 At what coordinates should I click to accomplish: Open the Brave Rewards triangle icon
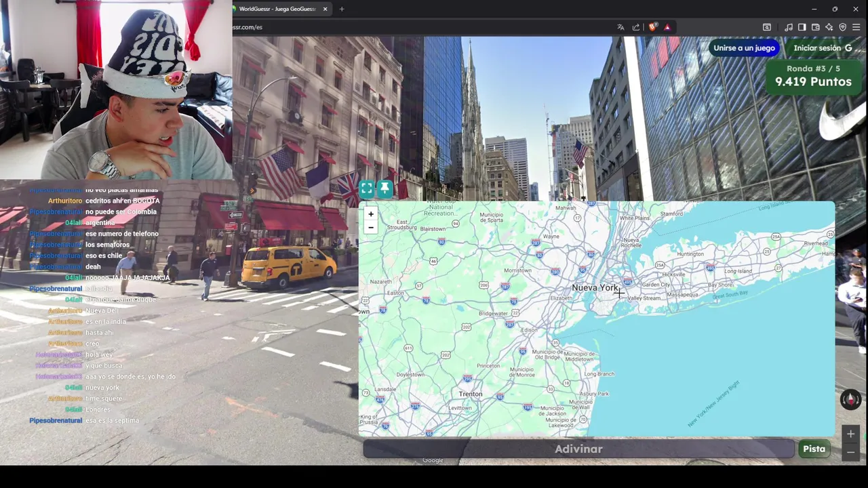[667, 27]
